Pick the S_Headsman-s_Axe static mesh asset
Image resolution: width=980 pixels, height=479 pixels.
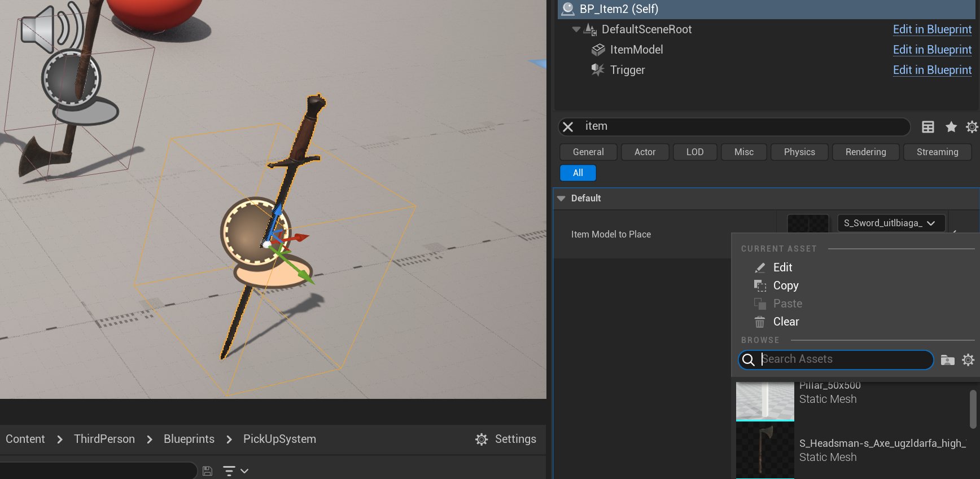[x=852, y=450]
